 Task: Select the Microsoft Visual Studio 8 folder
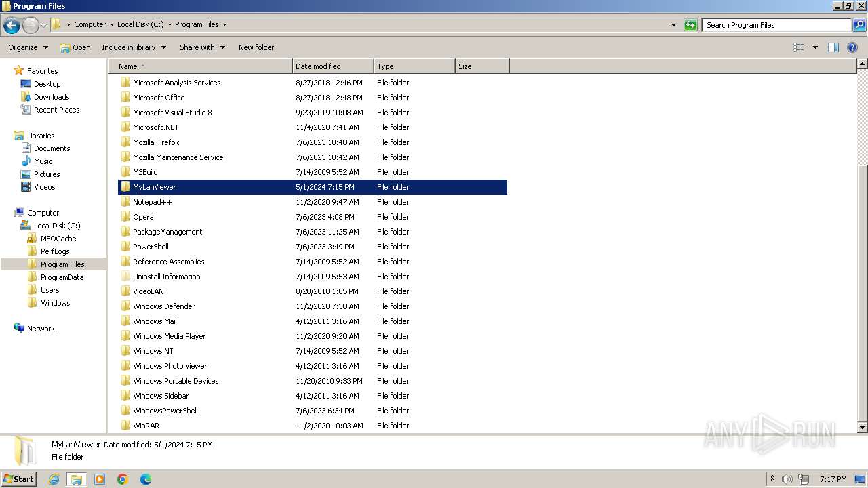[x=172, y=113]
